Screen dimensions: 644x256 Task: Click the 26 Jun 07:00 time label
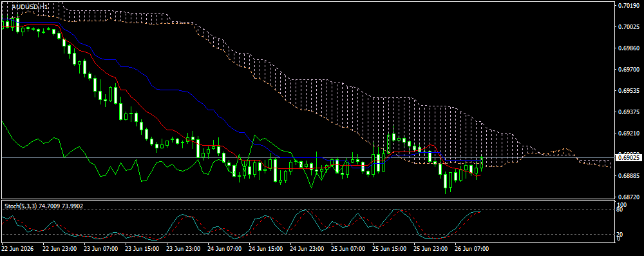coord(472,249)
